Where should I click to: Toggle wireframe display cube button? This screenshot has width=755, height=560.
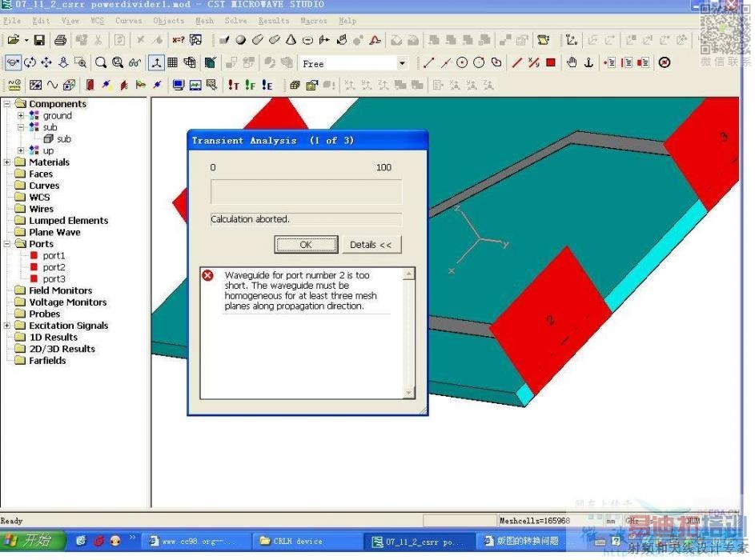pos(190,62)
